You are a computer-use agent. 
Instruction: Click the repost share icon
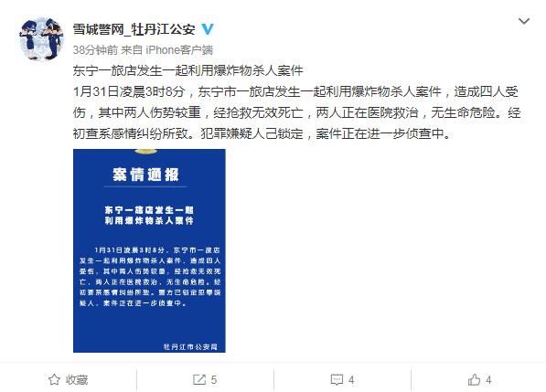(199, 379)
